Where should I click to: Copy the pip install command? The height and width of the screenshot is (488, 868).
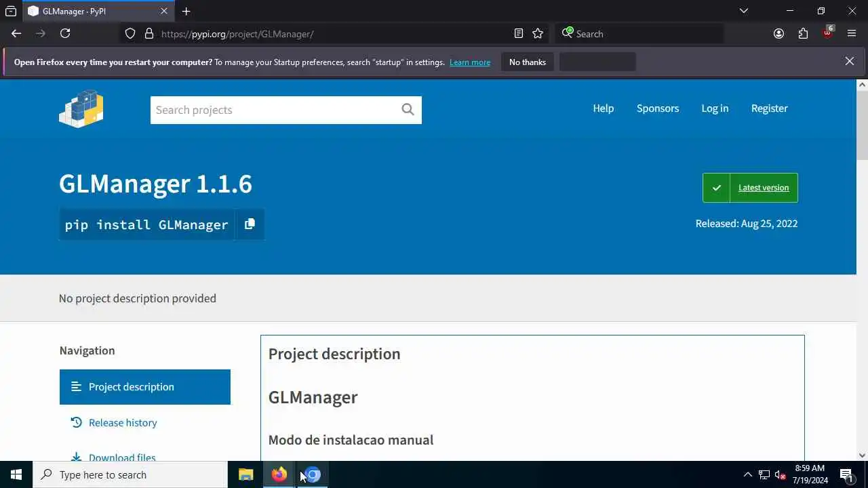(250, 224)
